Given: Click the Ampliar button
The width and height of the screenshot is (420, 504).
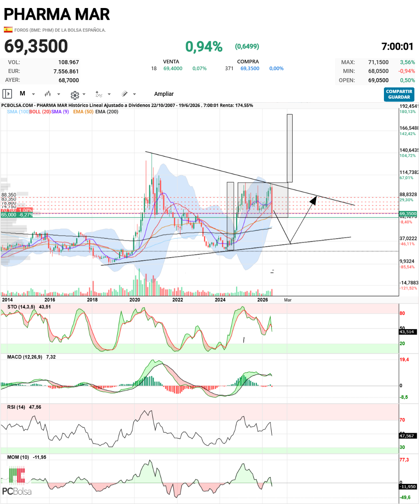Looking at the screenshot, I should 164,94.
